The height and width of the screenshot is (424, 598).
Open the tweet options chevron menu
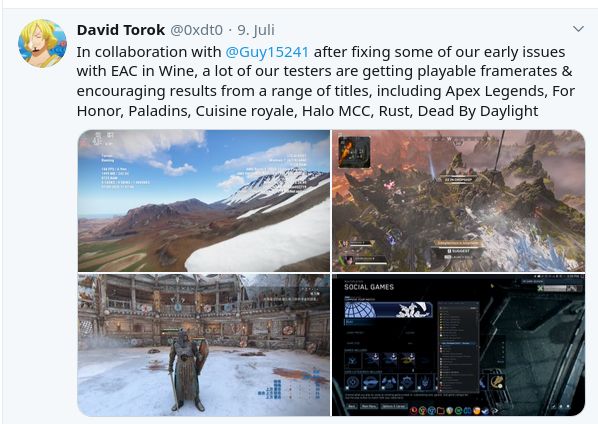(x=579, y=29)
